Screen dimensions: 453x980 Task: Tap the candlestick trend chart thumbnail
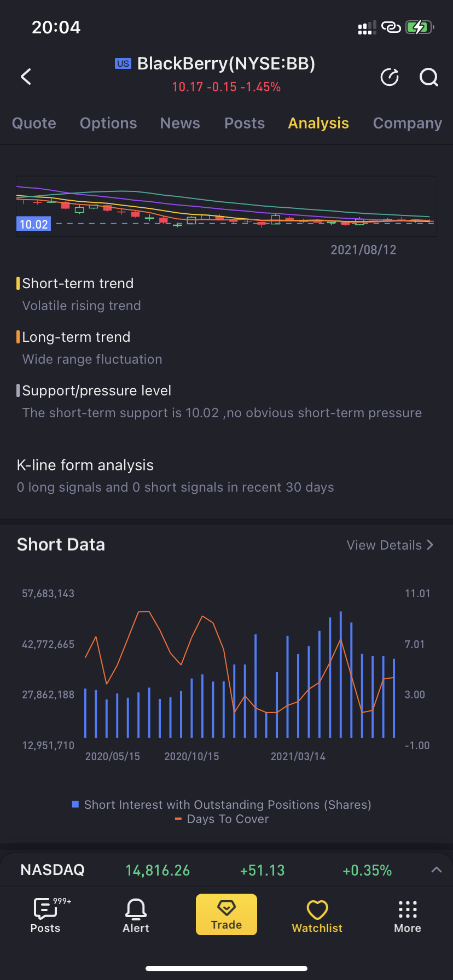(226, 207)
